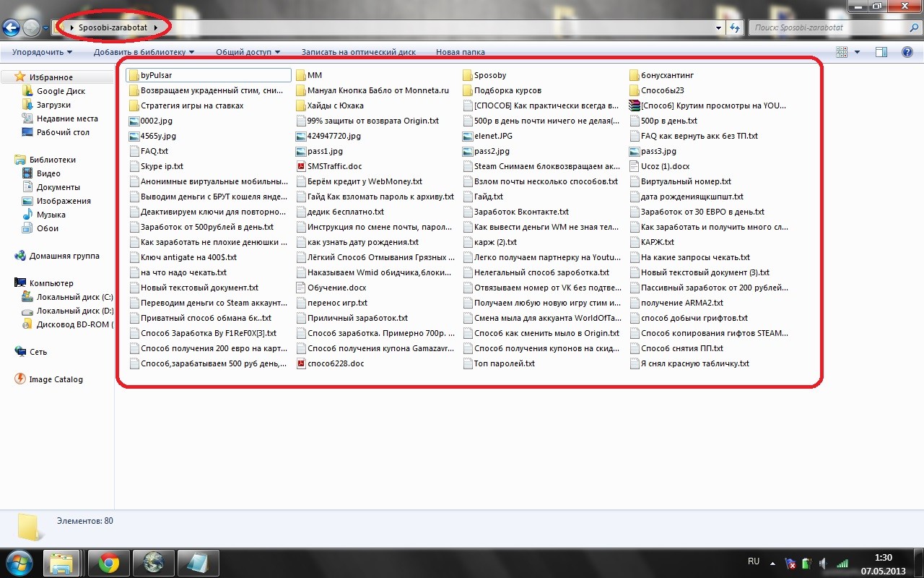Image resolution: width=924 pixels, height=578 pixels.
Task: Click the blue help question-mark icon
Action: click(907, 52)
